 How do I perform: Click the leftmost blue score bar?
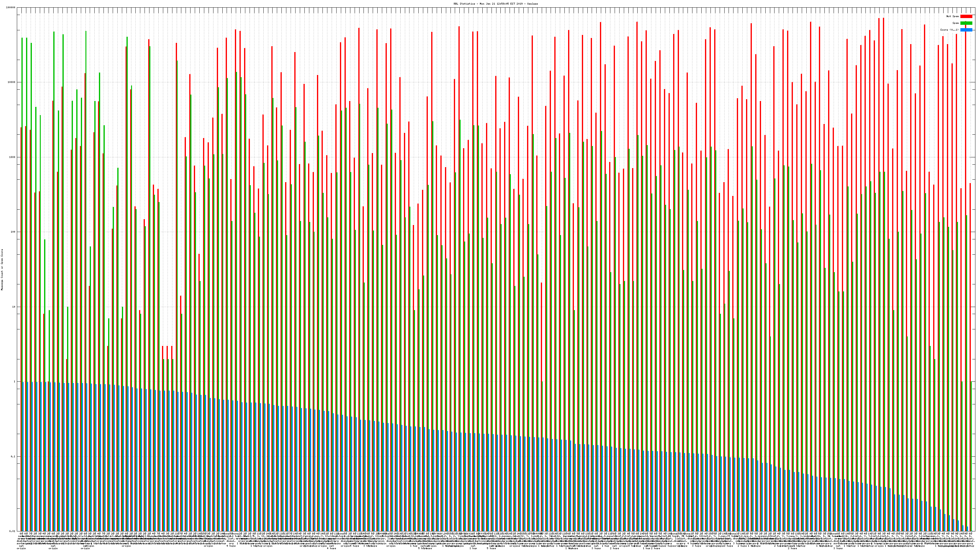coord(23,456)
